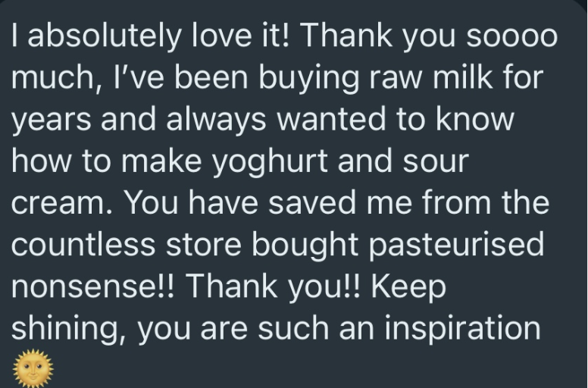
Task: Click the word "inspiration" at the message end
Action: pyautogui.click(x=462, y=329)
